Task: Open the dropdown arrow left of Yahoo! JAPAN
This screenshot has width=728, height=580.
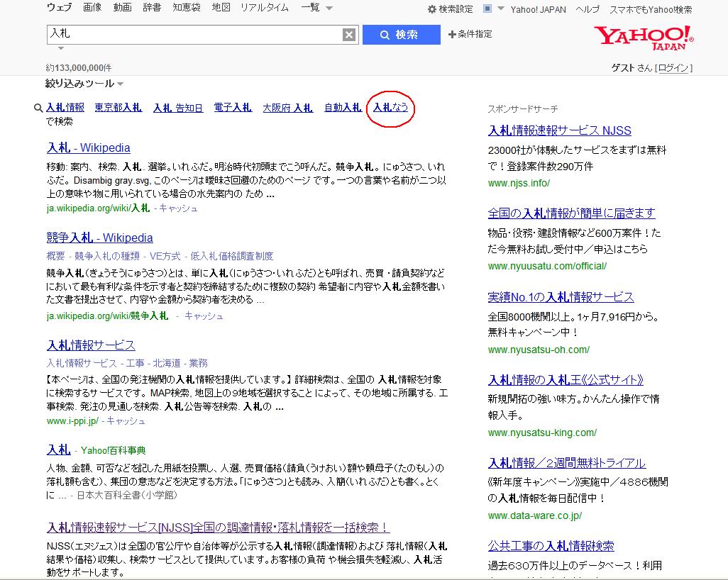Action: pos(500,9)
